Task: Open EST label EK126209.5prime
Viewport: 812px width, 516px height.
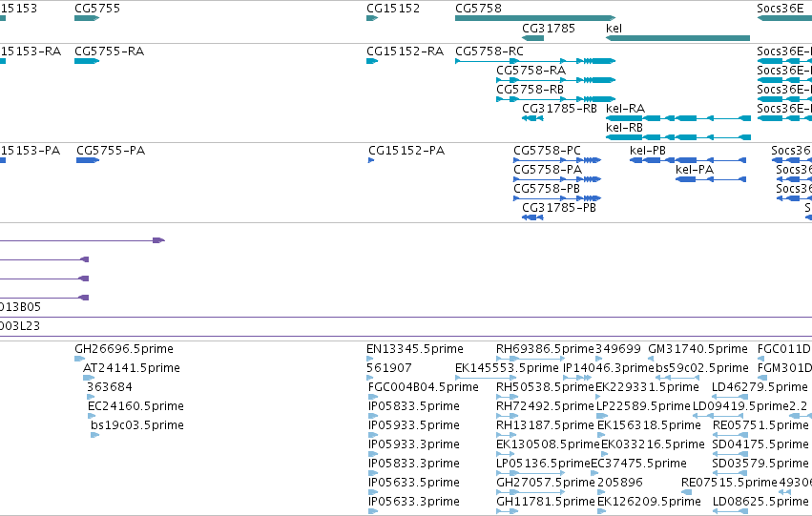Action: click(x=649, y=502)
